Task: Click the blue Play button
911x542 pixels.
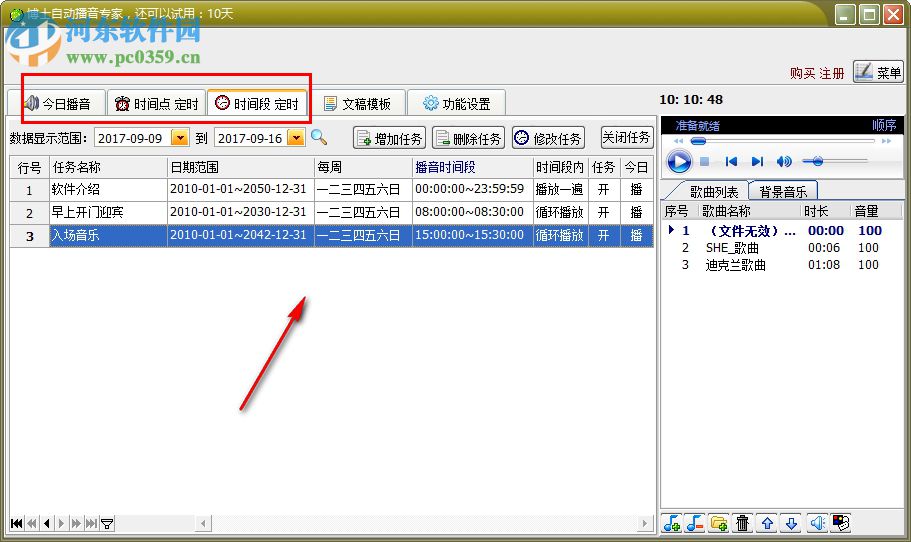Action: [679, 161]
